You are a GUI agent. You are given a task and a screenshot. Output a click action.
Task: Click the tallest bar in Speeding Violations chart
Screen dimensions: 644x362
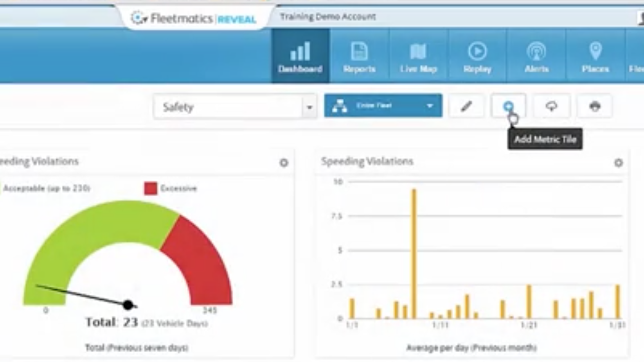click(x=414, y=254)
